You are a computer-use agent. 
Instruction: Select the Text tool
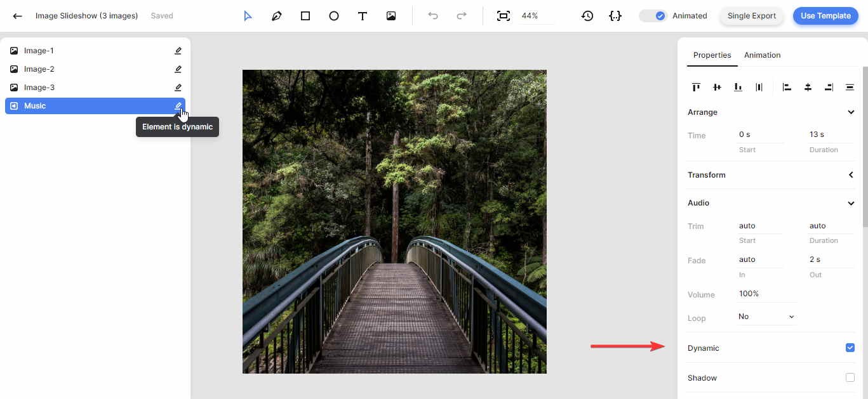(363, 15)
